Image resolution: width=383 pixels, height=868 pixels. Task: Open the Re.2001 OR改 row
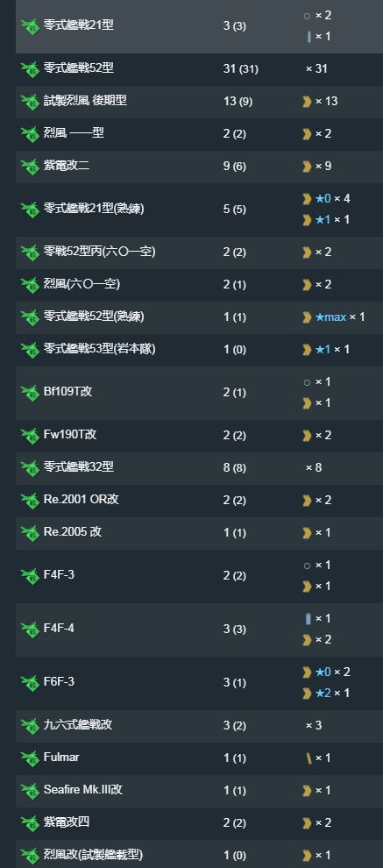(x=199, y=501)
